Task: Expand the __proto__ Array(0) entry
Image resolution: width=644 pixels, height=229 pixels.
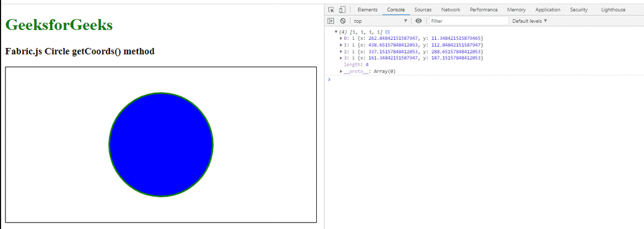Action: [x=341, y=71]
